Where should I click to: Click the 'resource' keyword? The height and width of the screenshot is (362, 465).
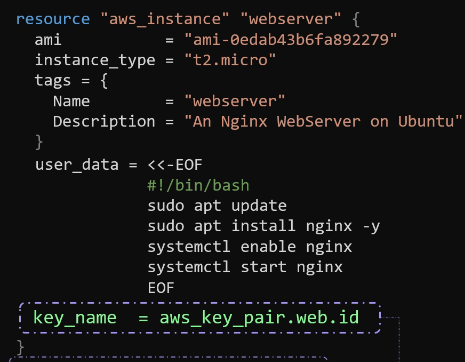pyautogui.click(x=53, y=19)
